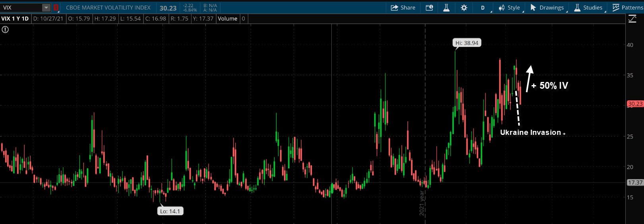Click the 20 level on price axis
Image resolution: width=644 pixels, height=224 pixels.
pos(630,167)
